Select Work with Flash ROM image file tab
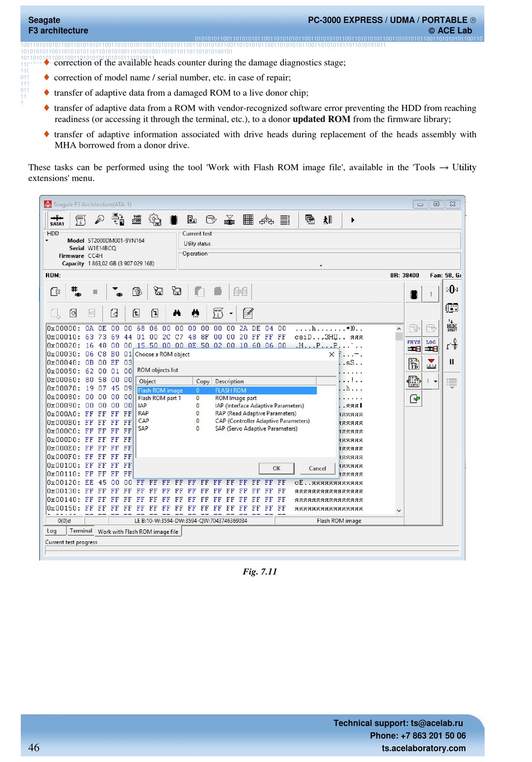Viewport: 532px width, 762px height. (138, 532)
